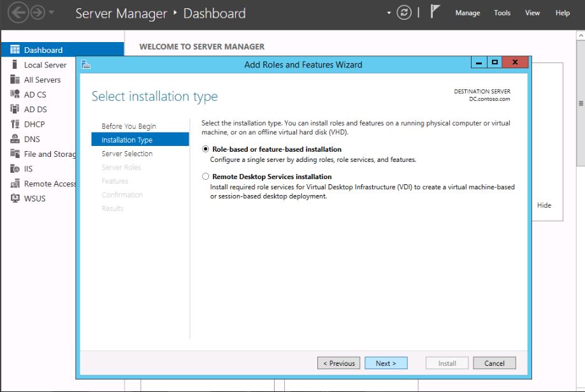Open the Tools menu
The height and width of the screenshot is (392, 585).
[502, 13]
